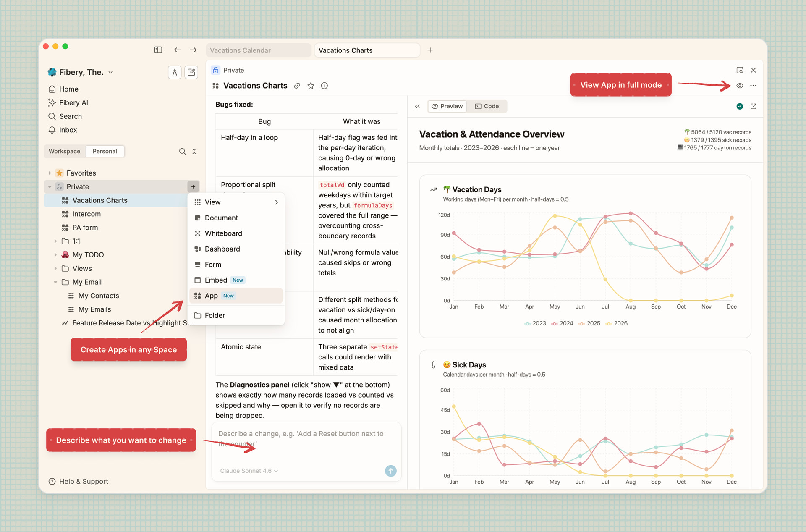Go forward with the right arrow
The image size is (806, 532).
(x=193, y=50)
